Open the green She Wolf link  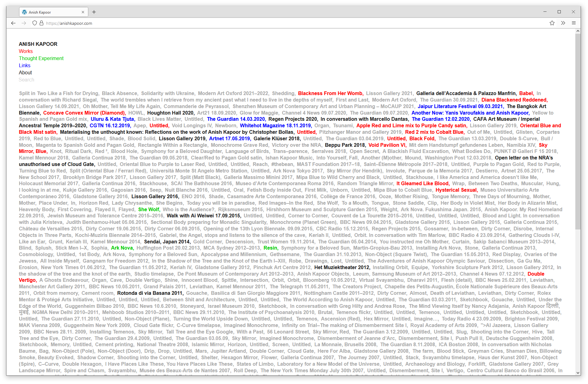(149, 209)
